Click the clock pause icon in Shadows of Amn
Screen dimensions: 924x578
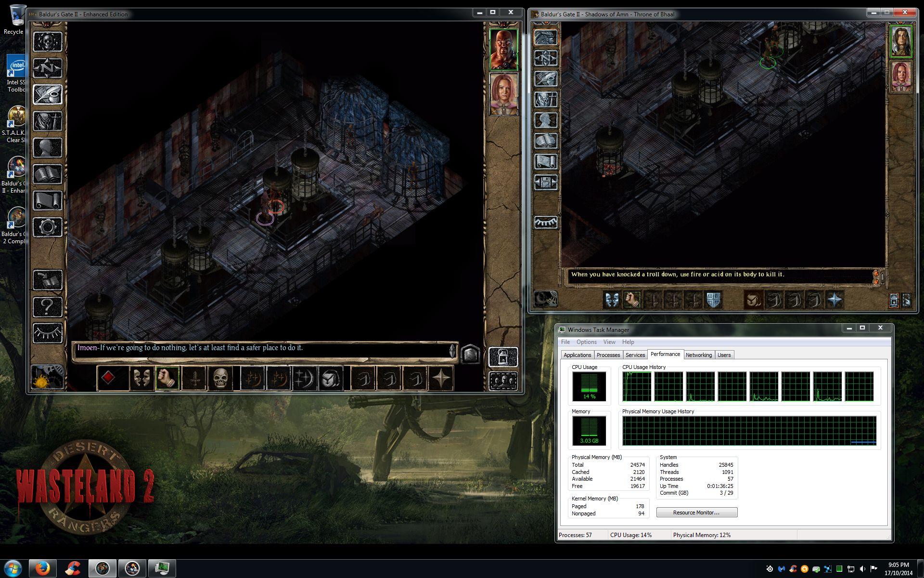coord(546,299)
